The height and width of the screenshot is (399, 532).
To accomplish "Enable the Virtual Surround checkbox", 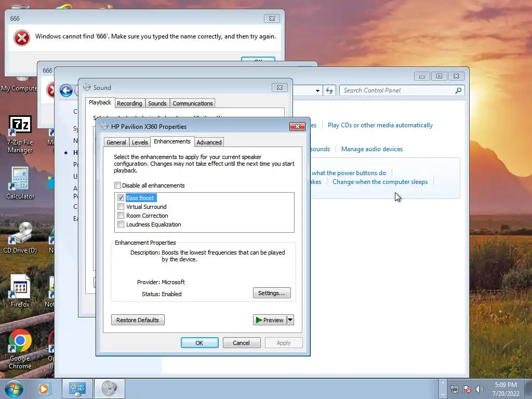I will coord(121,206).
